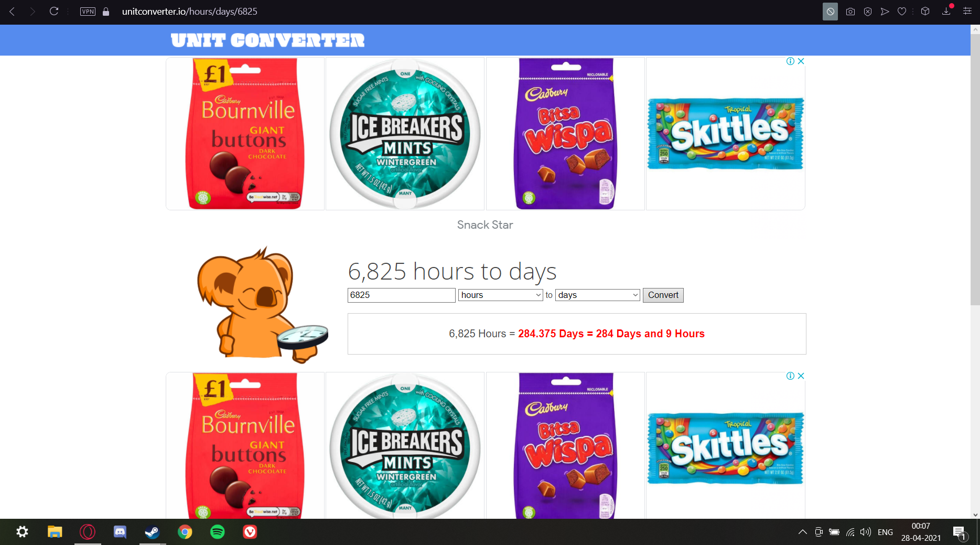Click the 6825 value input field
The height and width of the screenshot is (545, 980).
402,295
